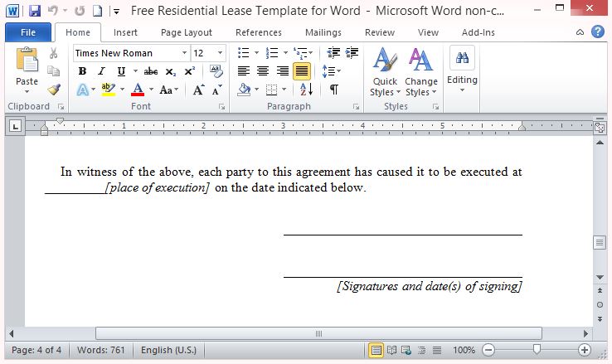This screenshot has width=612, height=364.
Task: Apply the yellow text highlight color
Action: point(108,90)
